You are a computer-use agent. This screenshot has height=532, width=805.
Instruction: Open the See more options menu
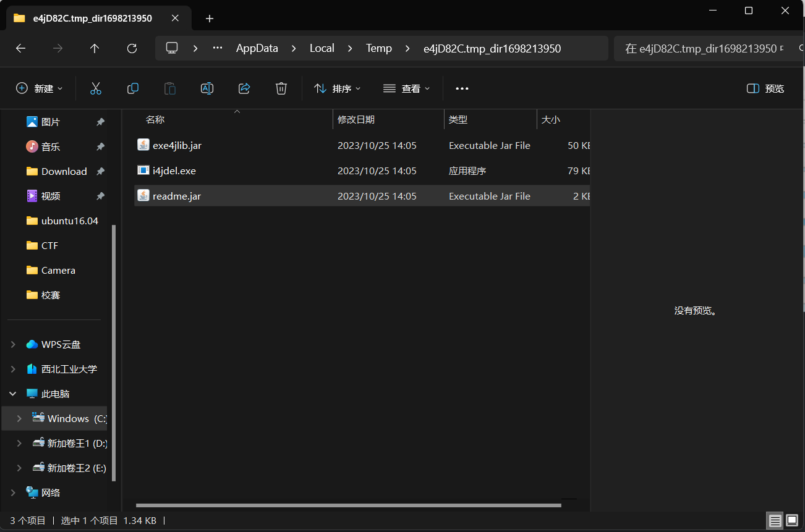point(462,88)
